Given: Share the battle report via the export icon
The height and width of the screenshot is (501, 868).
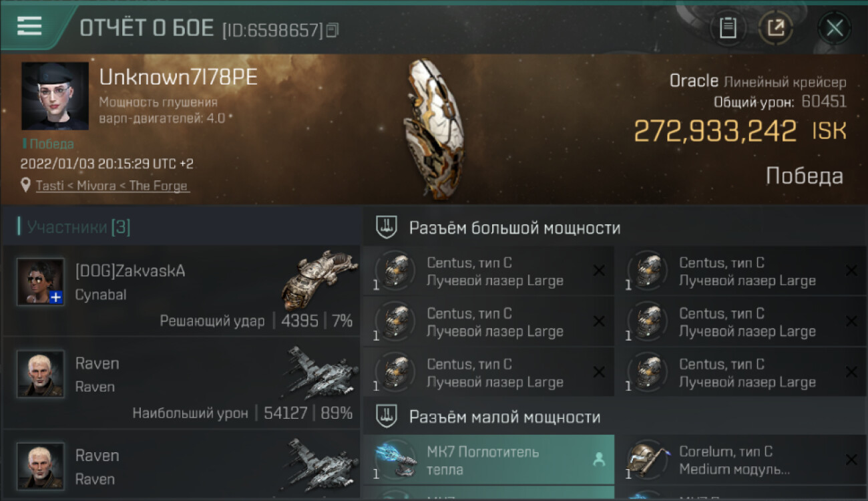Looking at the screenshot, I should (775, 28).
